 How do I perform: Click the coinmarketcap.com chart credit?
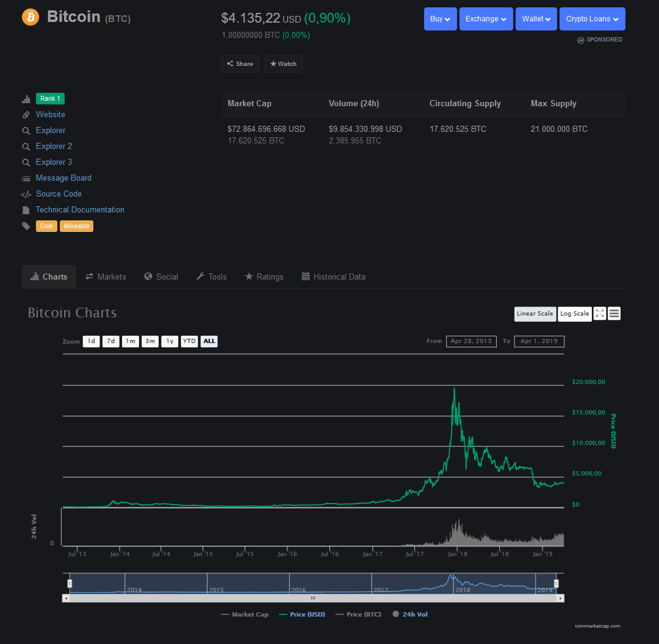tap(597, 626)
